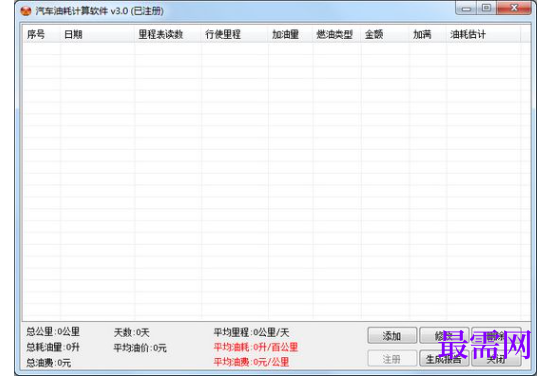This screenshot has width=550, height=376.
Task: Click the 油耗估计 column header
Action: click(x=484, y=34)
